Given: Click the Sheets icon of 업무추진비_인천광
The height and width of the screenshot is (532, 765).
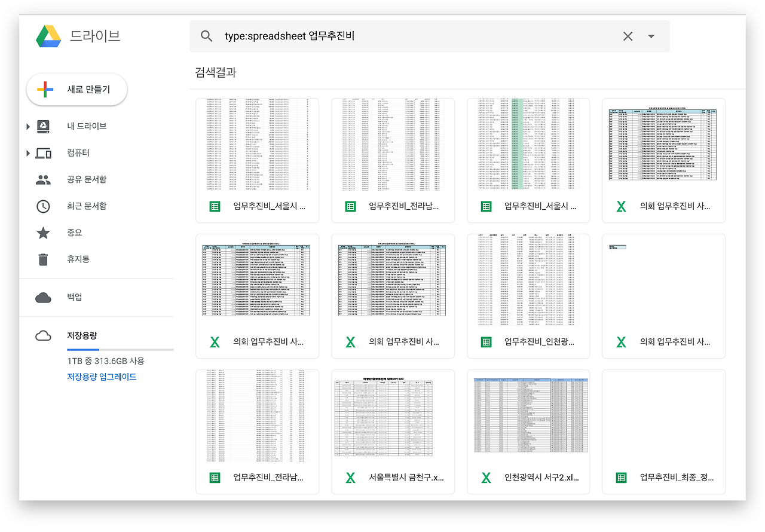Looking at the screenshot, I should pos(486,342).
